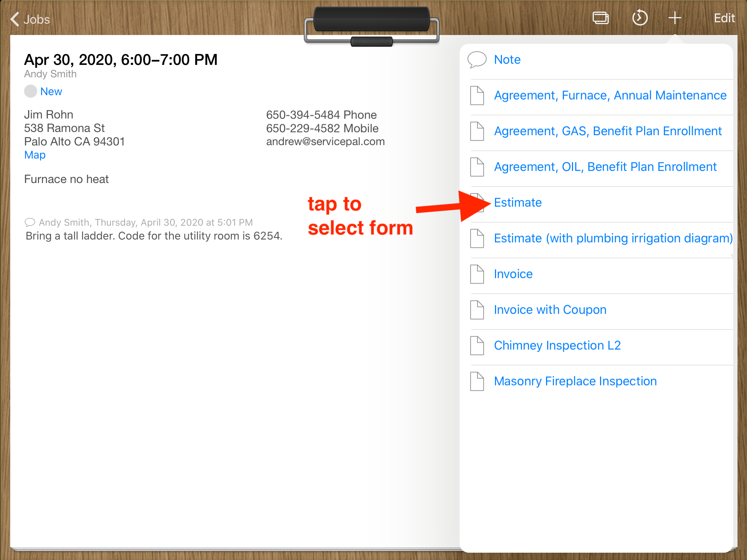Toggle the gray New status circle

(31, 91)
